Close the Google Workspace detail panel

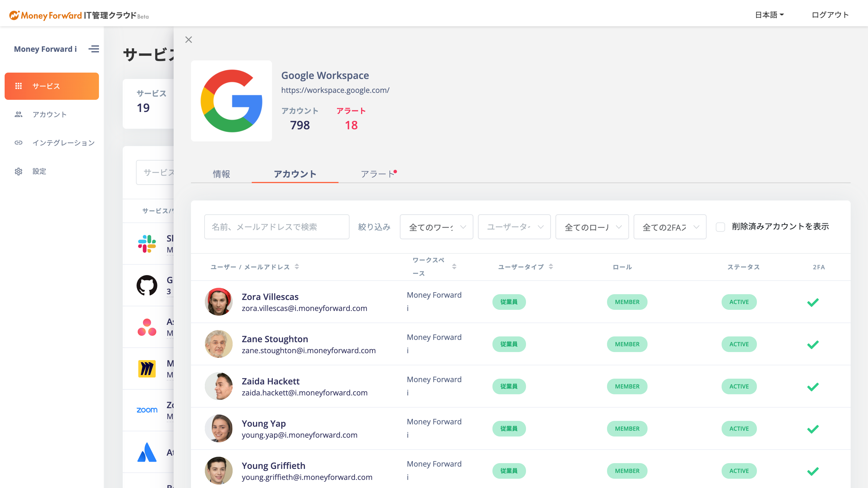189,40
